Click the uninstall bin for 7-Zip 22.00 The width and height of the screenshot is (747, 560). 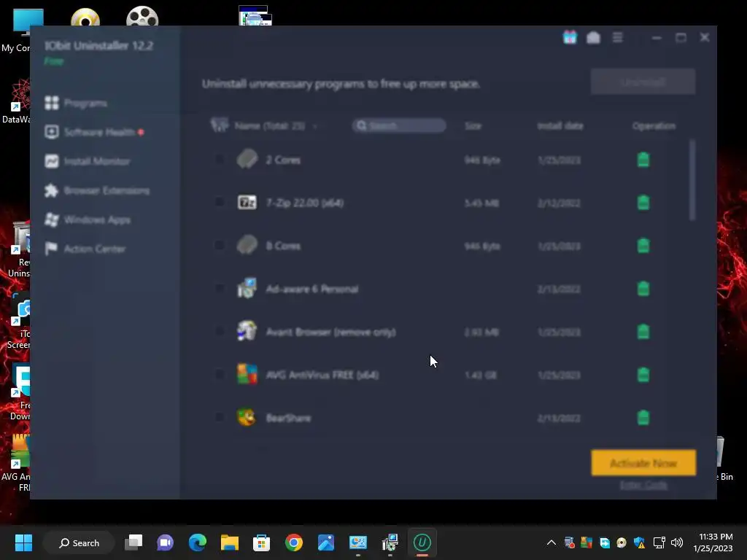[643, 203]
